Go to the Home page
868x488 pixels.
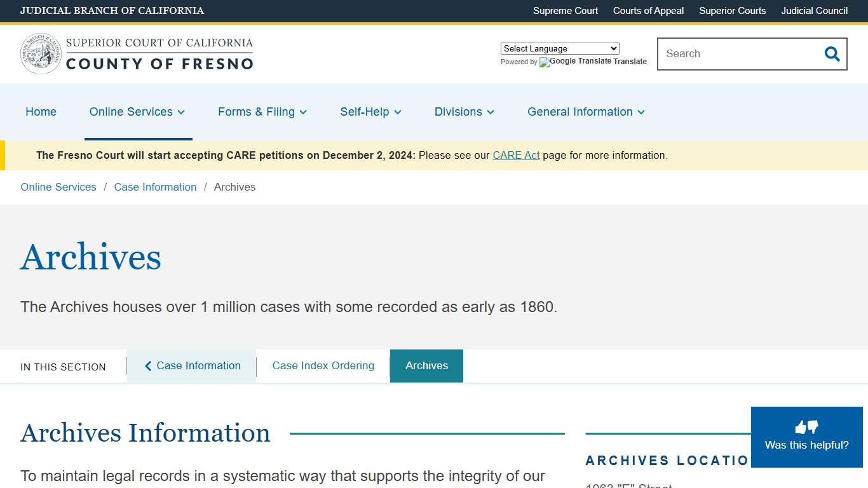pos(41,112)
